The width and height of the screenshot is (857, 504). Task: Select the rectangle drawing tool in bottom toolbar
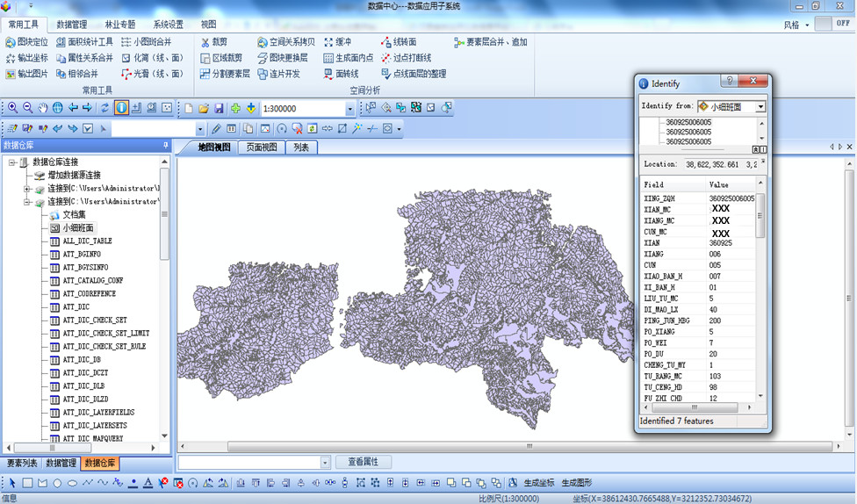pos(27,483)
